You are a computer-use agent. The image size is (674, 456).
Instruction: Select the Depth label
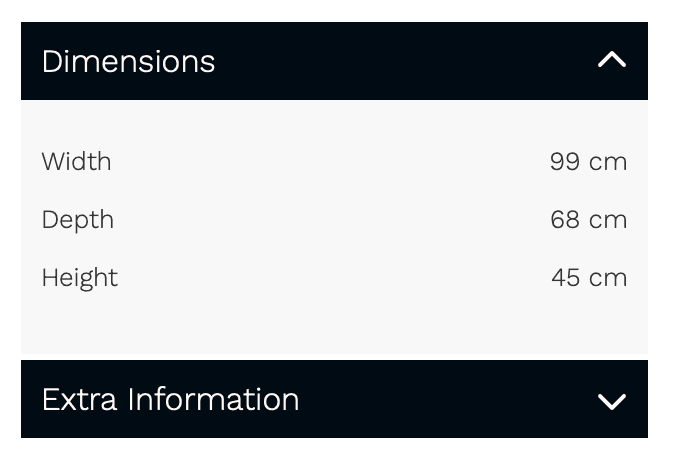point(78,221)
